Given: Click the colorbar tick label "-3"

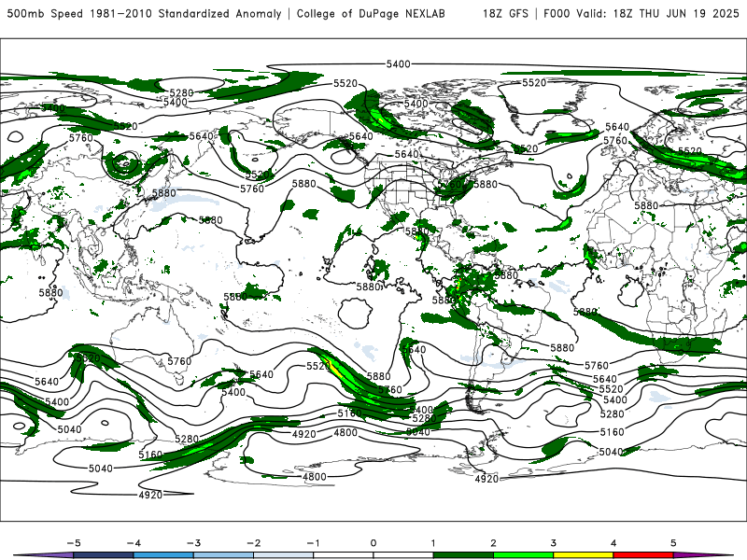Looking at the screenshot, I should pyautogui.click(x=193, y=543).
